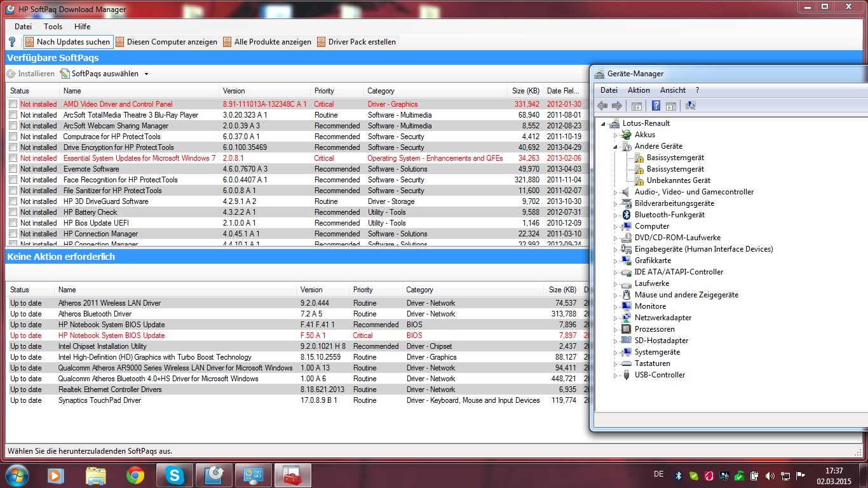Click the help question mark in SoftPaq toolbar
Screen dimensions: 868x488
(12, 42)
